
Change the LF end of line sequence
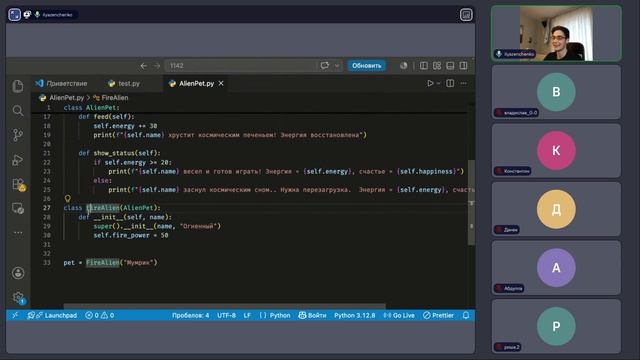(247, 316)
